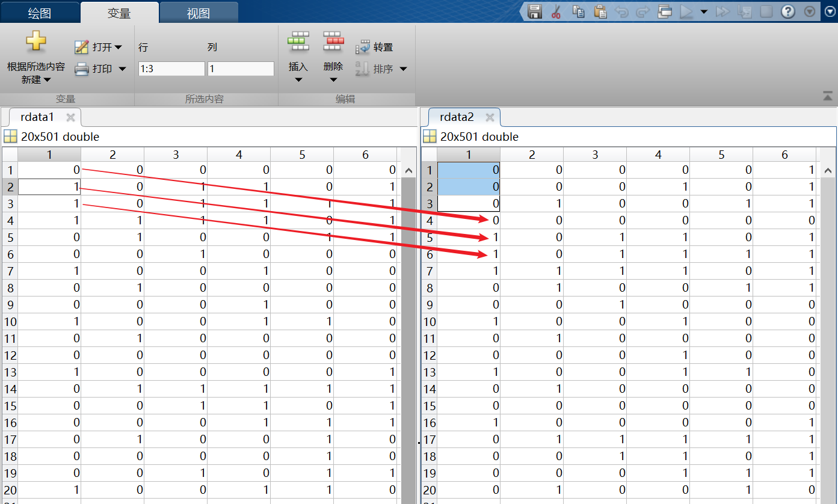Select row header 17 in rdata2
The width and height of the screenshot is (838, 504).
(430, 440)
